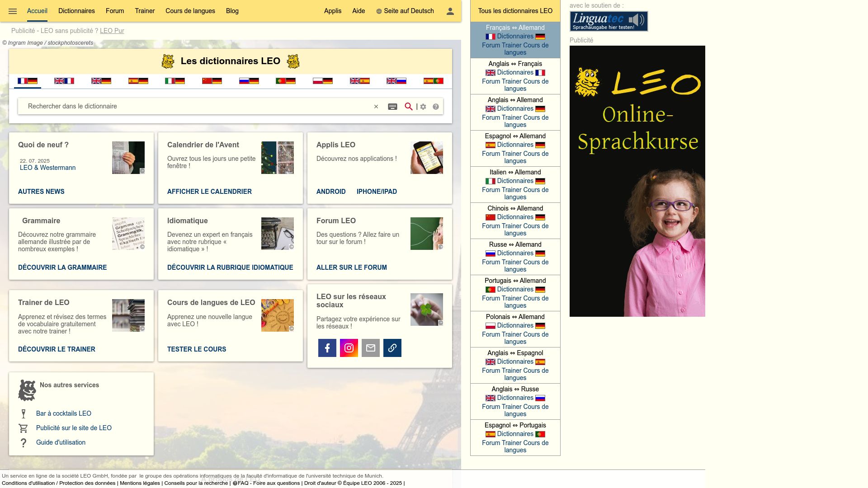The image size is (868, 488).
Task: Click the search help question mark icon
Action: pos(435,107)
